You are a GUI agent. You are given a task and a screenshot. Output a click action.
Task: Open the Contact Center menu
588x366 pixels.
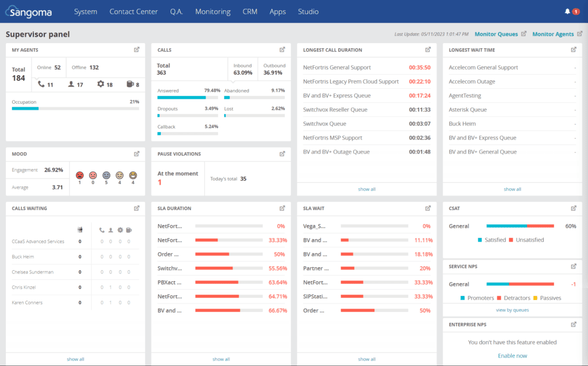click(x=133, y=11)
